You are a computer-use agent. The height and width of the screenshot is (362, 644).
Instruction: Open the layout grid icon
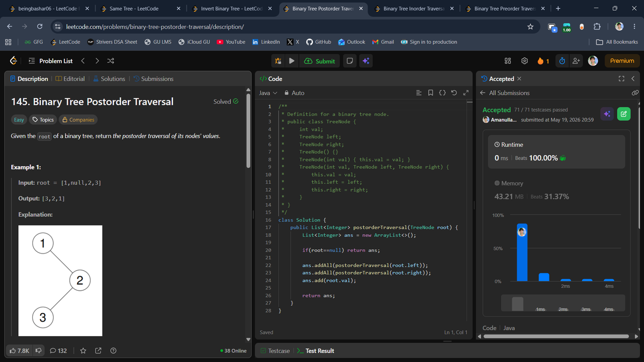[x=508, y=61]
